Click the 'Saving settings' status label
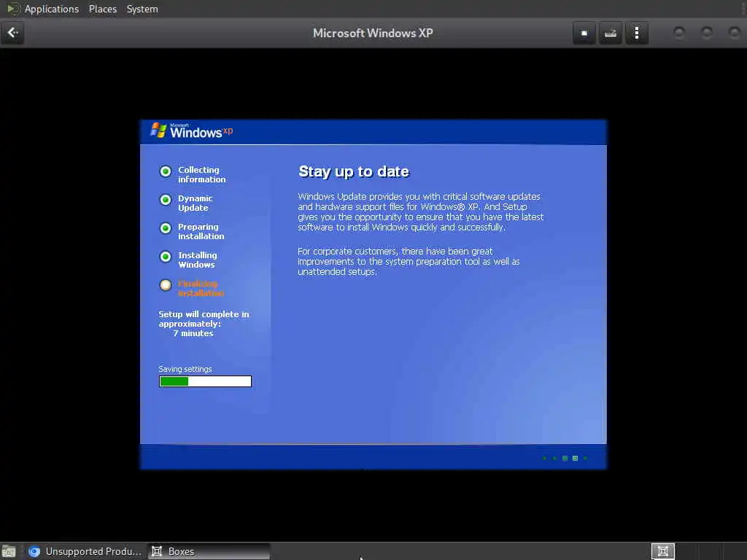747x560 pixels. 185,369
